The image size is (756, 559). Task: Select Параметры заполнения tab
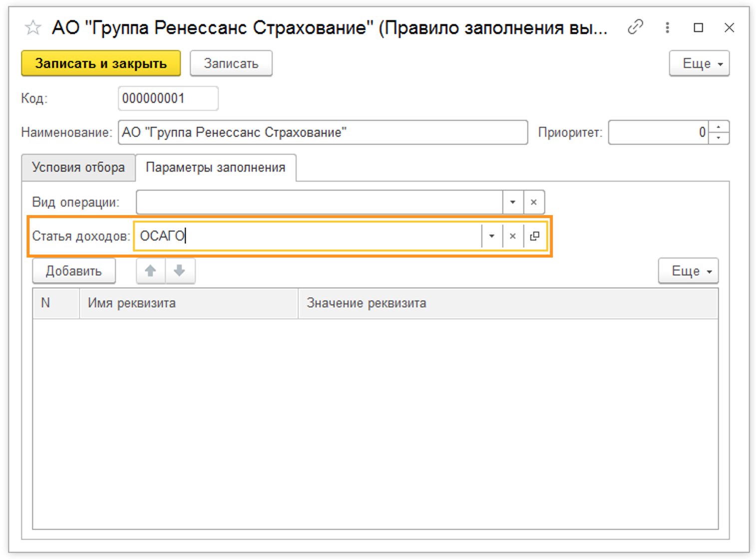(216, 168)
